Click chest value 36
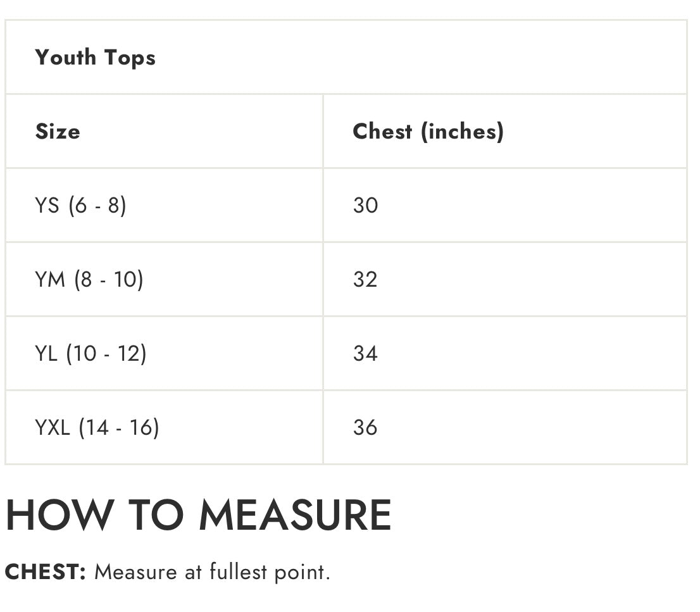The width and height of the screenshot is (700, 612). tap(365, 427)
